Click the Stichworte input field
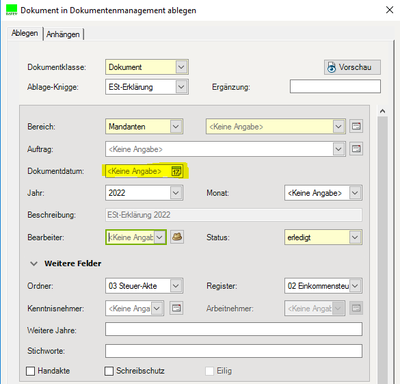 [x=234, y=351]
